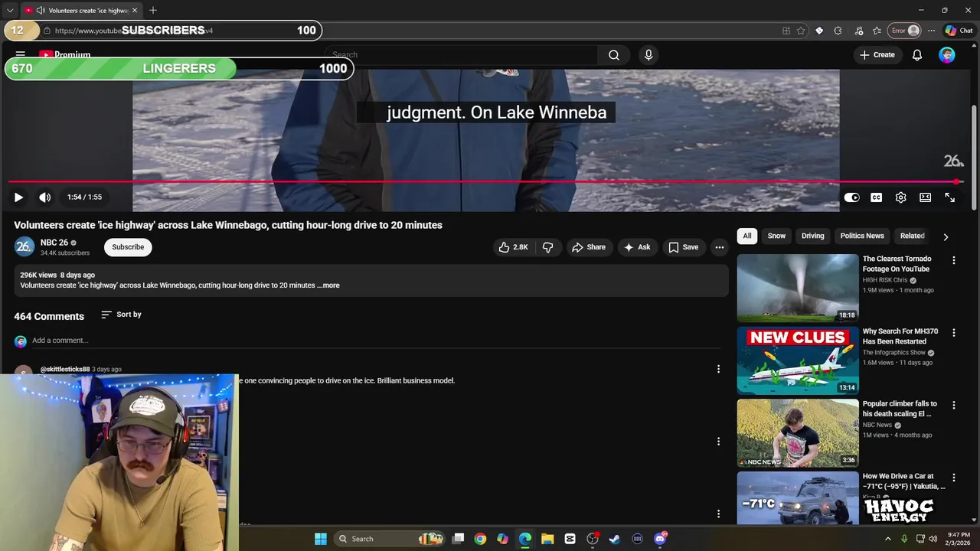The height and width of the screenshot is (551, 980).
Task: Open the @skittlesticks88 commenter profile
Action: tap(65, 369)
